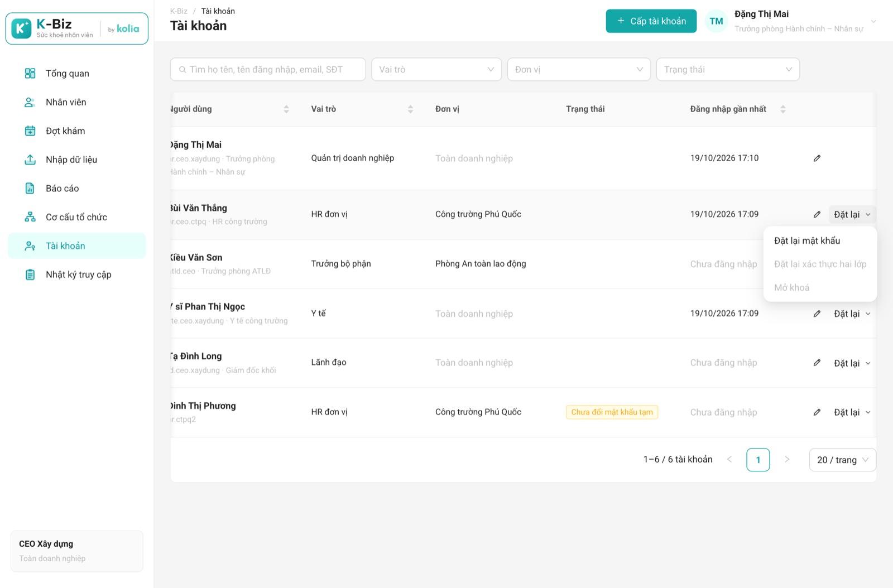Expand Đặt lại for Đinh Thị Phương
Viewport: 893px width, 588px height.
(852, 412)
